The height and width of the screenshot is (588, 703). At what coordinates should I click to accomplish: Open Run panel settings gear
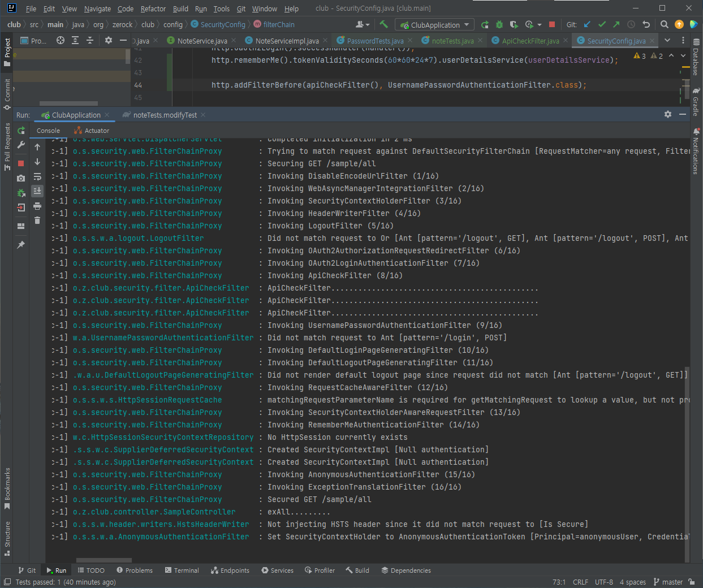(x=668, y=114)
